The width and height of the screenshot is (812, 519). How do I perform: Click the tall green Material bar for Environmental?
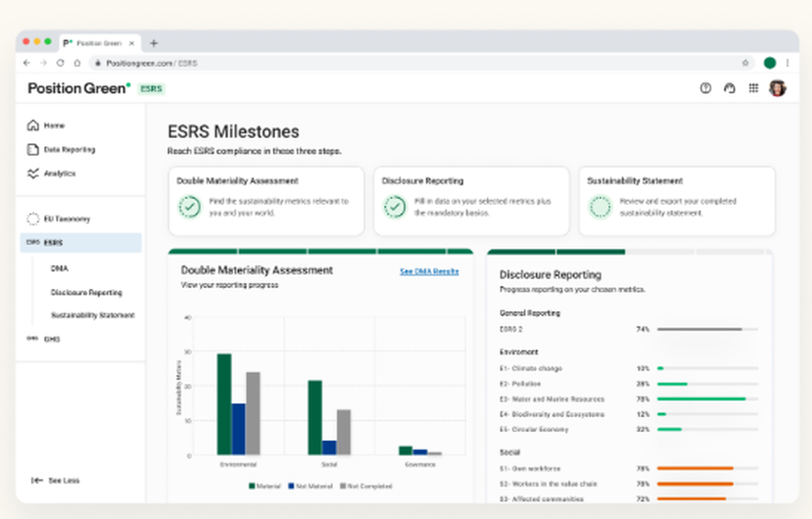point(224,404)
